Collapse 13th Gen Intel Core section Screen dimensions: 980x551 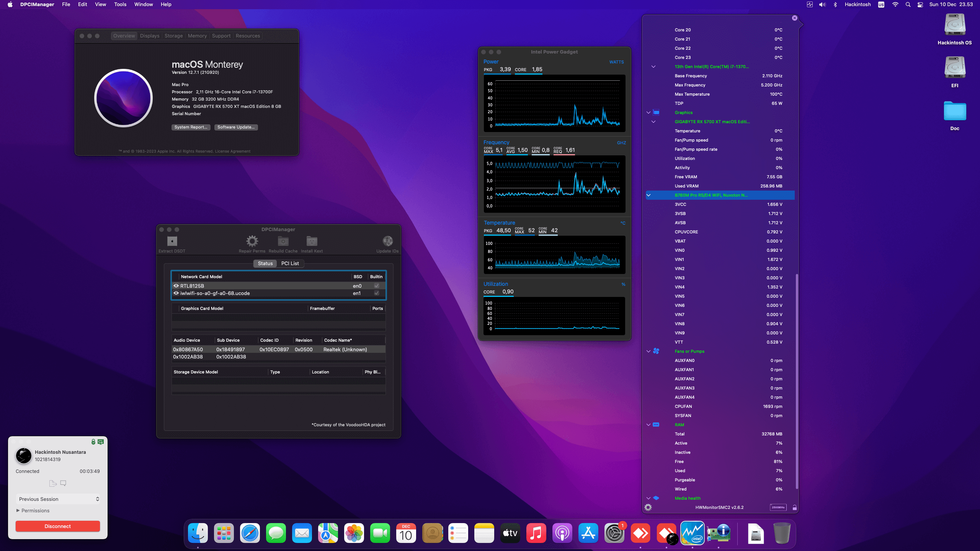click(x=653, y=67)
